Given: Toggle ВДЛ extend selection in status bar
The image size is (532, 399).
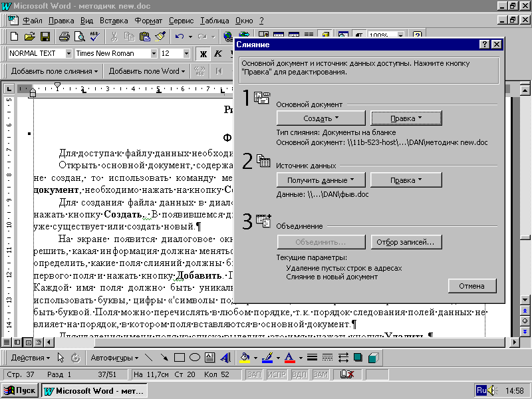Looking at the screenshot, I should click(x=299, y=374).
